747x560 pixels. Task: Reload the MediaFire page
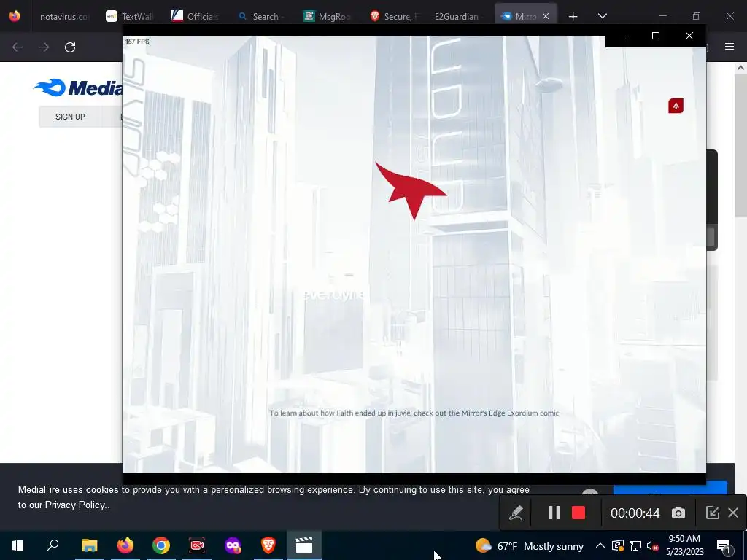[70, 47]
